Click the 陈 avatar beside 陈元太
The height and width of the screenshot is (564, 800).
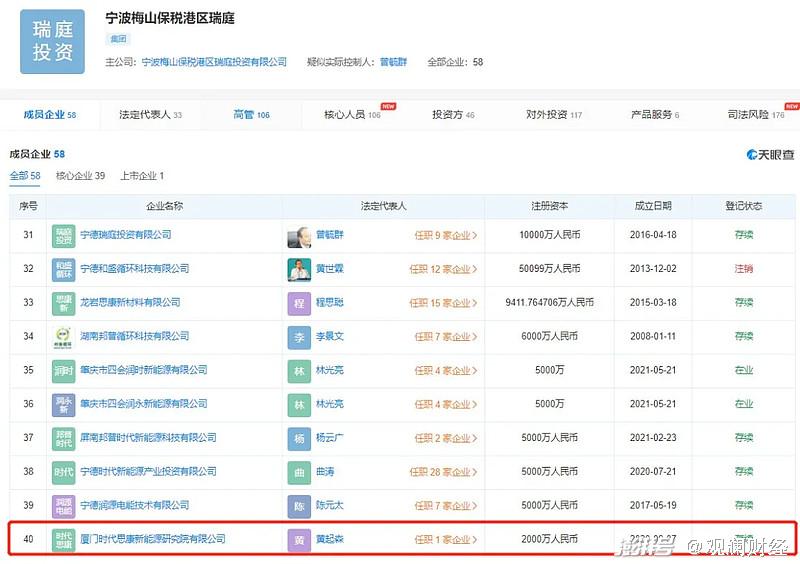tap(299, 506)
